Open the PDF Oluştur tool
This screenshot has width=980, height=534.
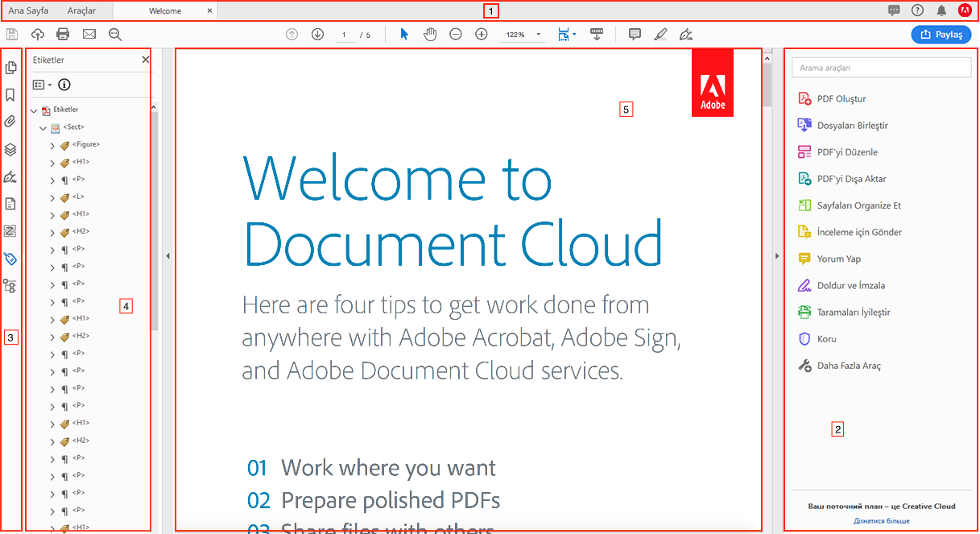pyautogui.click(x=841, y=99)
